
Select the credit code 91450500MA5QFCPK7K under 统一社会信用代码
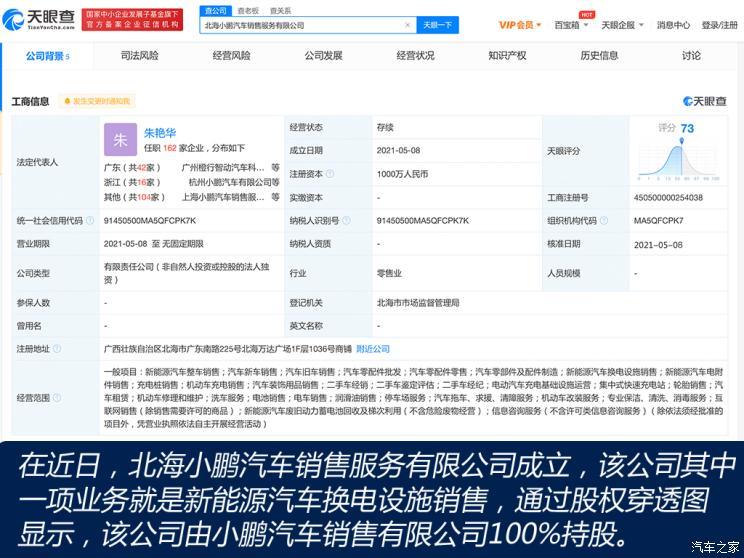(150, 221)
